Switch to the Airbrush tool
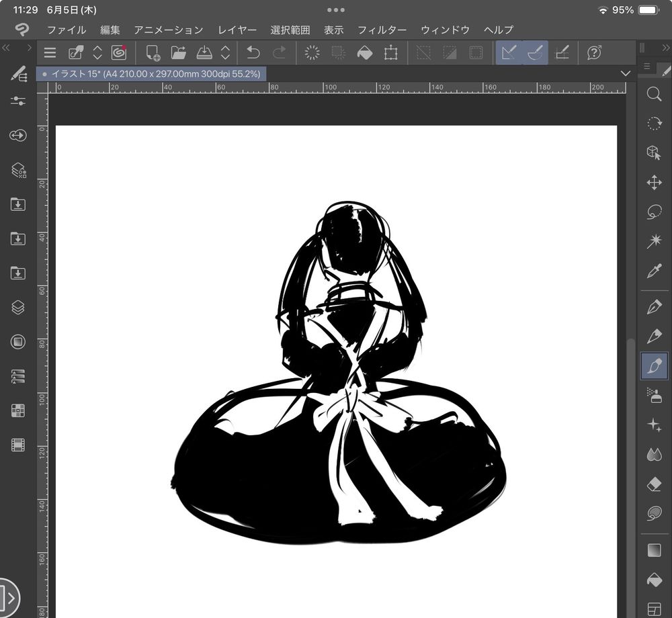This screenshot has height=618, width=672. point(654,395)
